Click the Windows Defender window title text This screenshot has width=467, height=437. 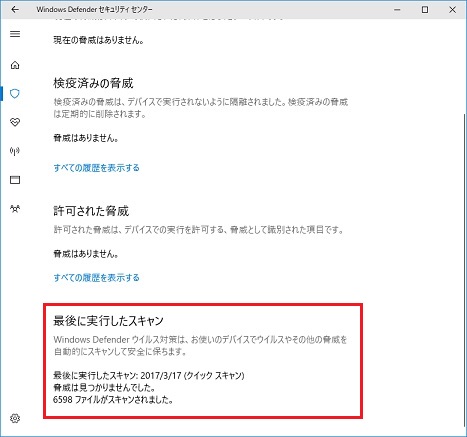[95, 9]
